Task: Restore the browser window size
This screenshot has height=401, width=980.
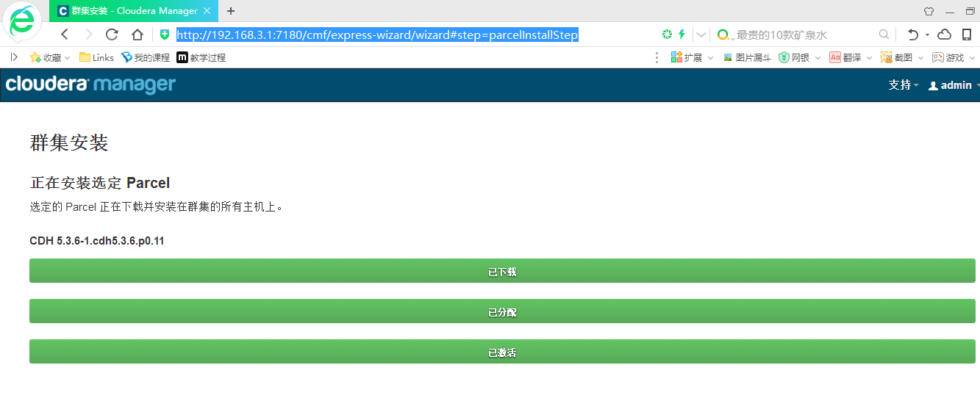Action: [x=970, y=11]
